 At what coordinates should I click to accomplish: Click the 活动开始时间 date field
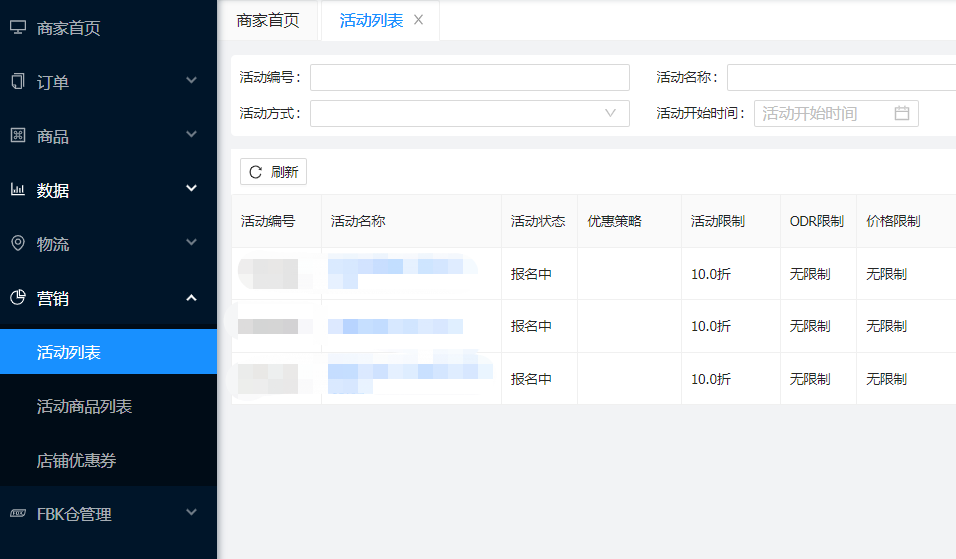coord(836,113)
